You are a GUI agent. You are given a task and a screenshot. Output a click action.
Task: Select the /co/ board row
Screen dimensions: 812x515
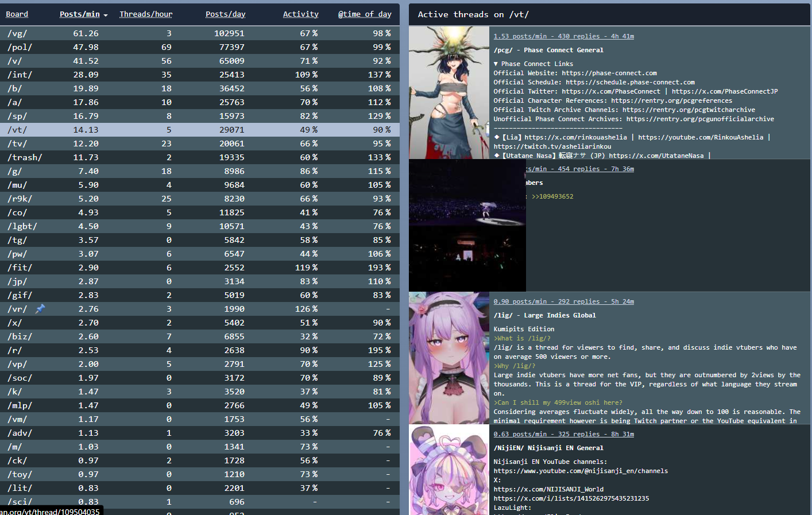pyautogui.click(x=200, y=212)
